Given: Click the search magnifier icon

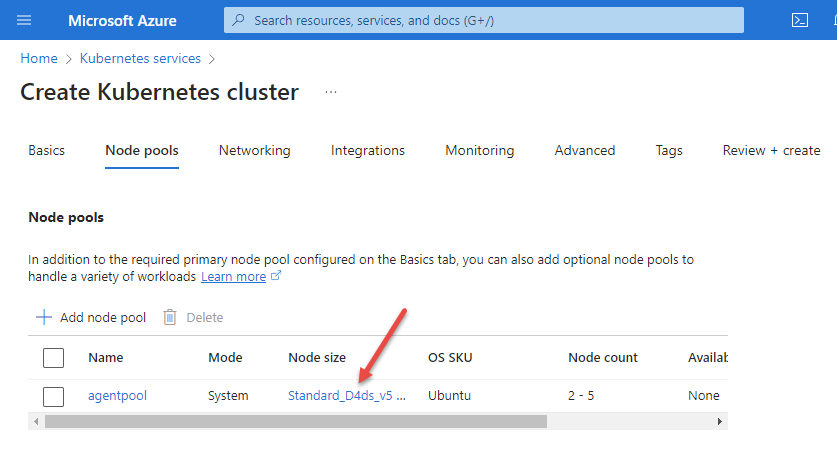Looking at the screenshot, I should coord(238,20).
